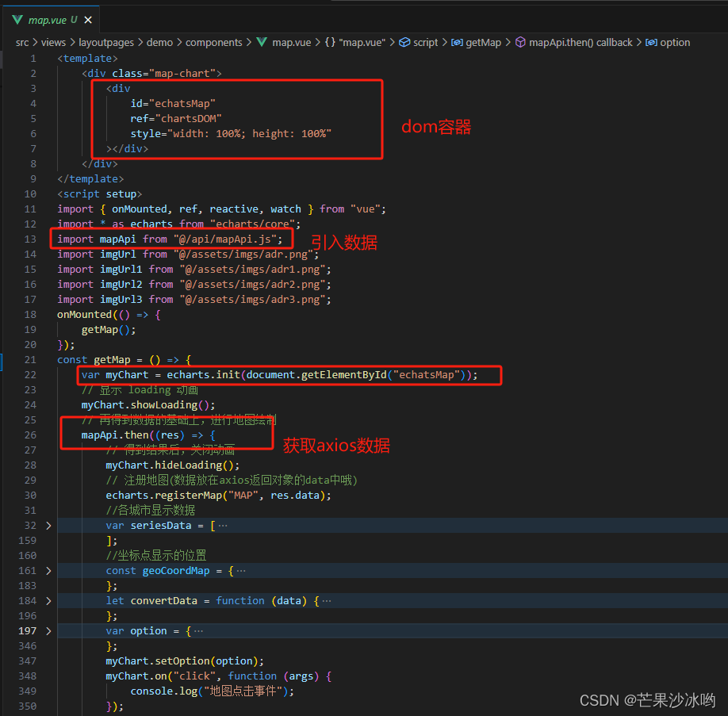Click line number 22 in gutter
This screenshot has width=728, height=716.
(30, 375)
